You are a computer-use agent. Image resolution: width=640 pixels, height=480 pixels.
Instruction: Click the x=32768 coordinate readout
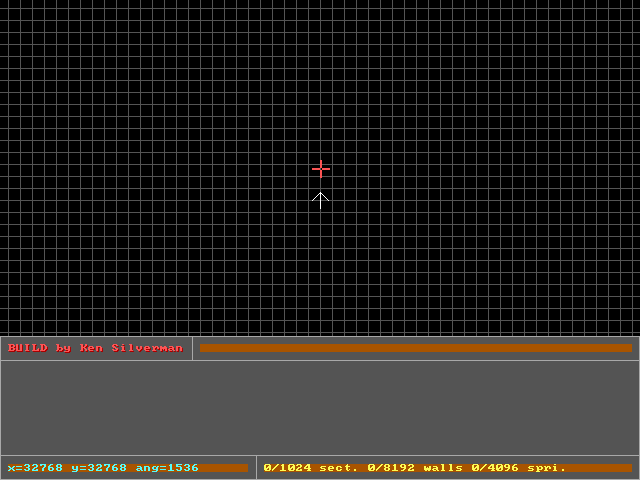[35, 468]
